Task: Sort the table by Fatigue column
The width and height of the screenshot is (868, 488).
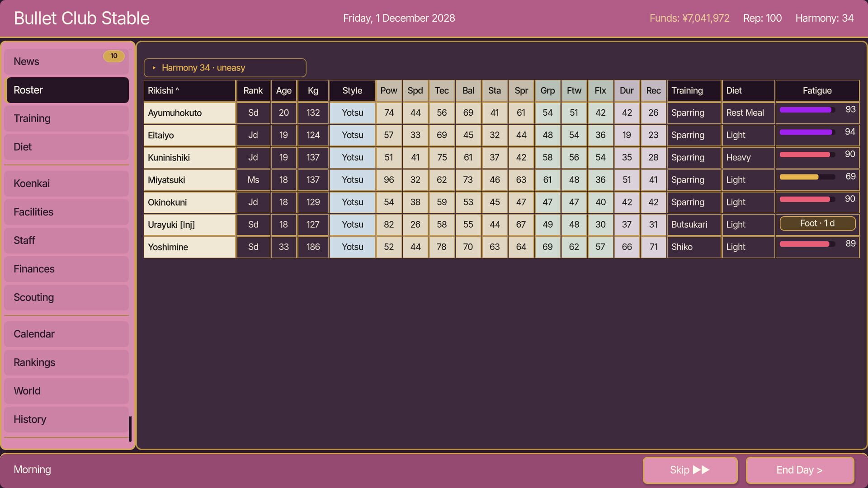Action: [817, 90]
